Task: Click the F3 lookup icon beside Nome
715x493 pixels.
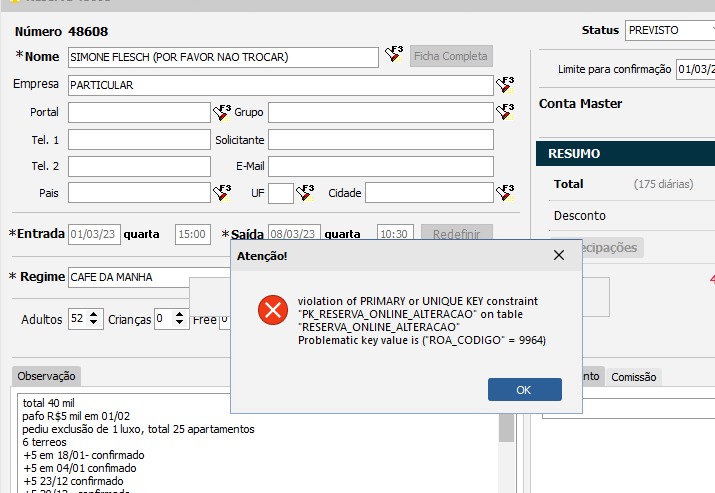Action: 394,56
